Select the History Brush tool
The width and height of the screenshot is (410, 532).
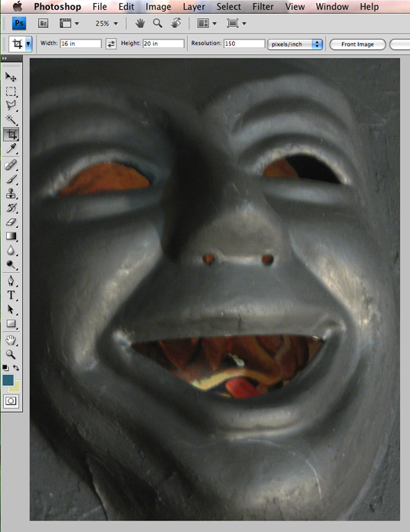pyautogui.click(x=11, y=208)
